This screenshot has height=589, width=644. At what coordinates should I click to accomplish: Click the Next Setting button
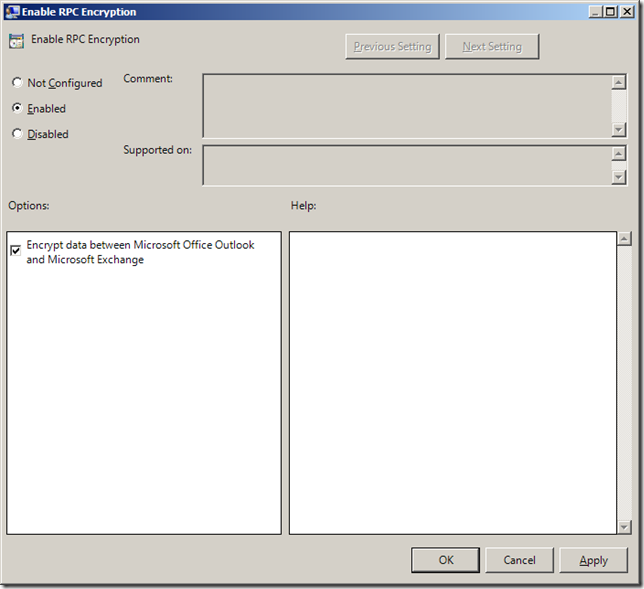[492, 46]
